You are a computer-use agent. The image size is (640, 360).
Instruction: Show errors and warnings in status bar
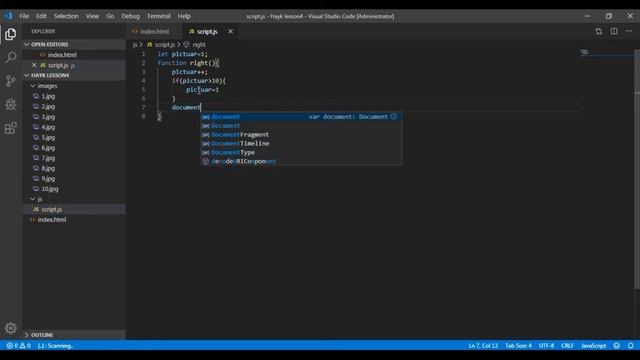[18, 346]
